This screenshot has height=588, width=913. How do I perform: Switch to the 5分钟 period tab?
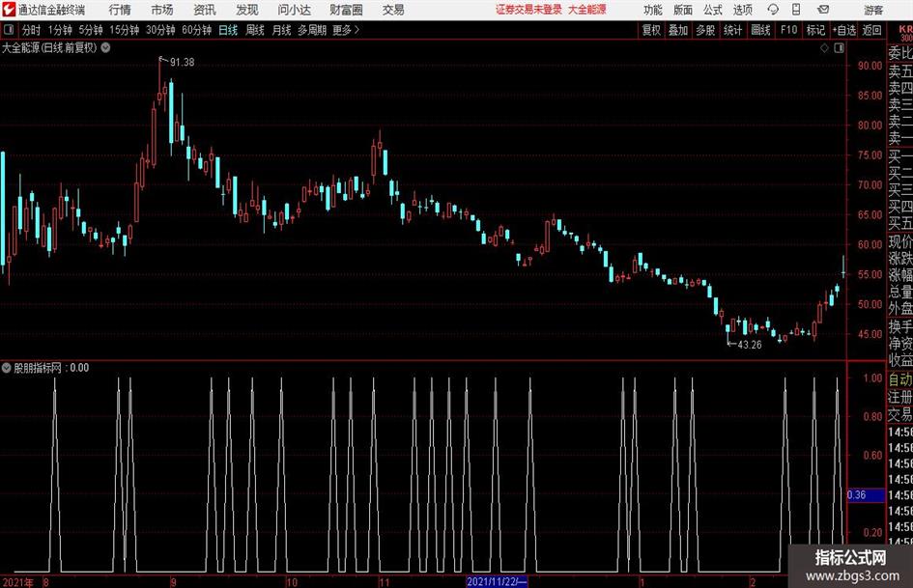91,30
